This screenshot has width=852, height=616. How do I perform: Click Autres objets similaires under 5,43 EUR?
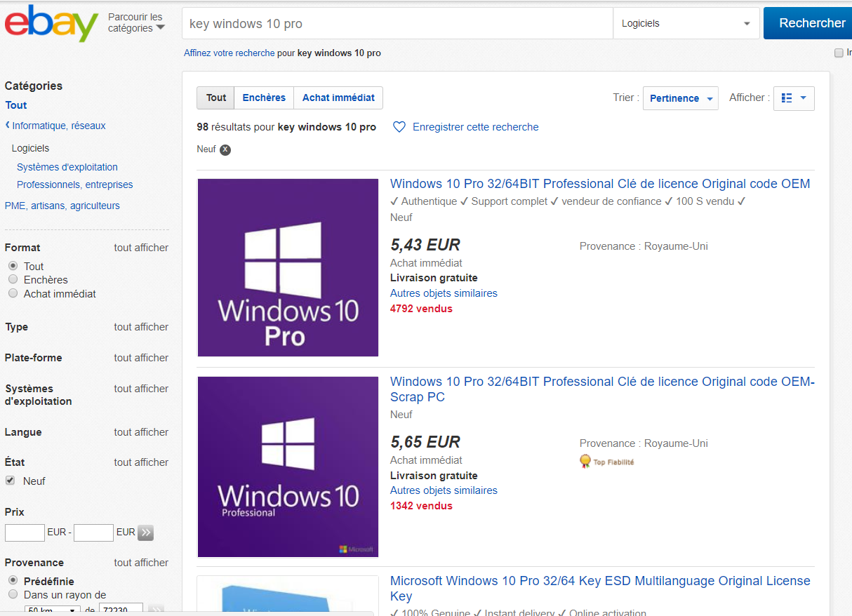[444, 293]
